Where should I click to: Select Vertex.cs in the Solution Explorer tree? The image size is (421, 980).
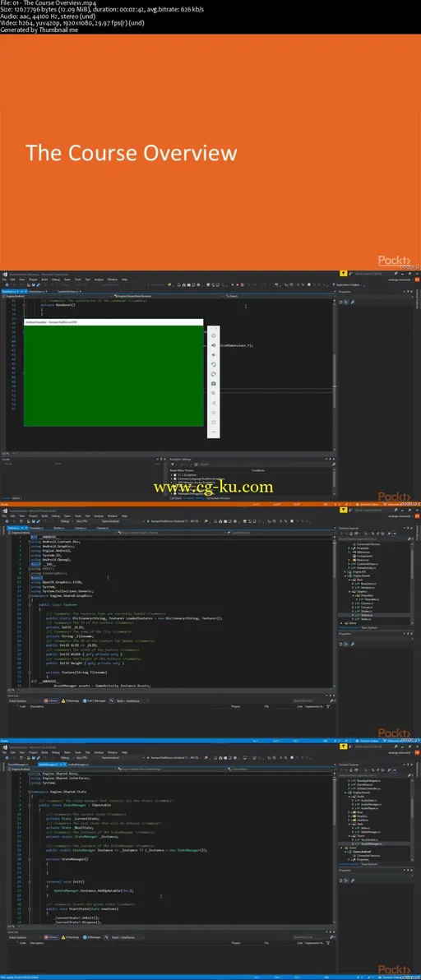coord(365,619)
